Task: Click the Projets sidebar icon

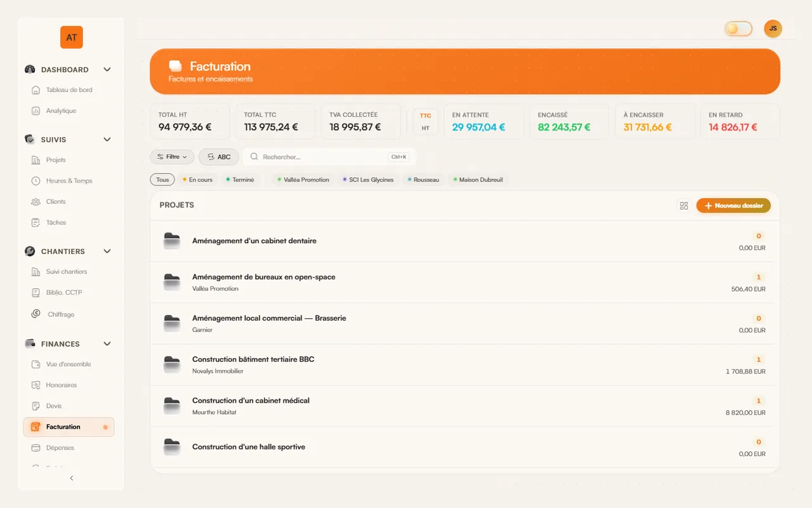Action: [x=36, y=160]
